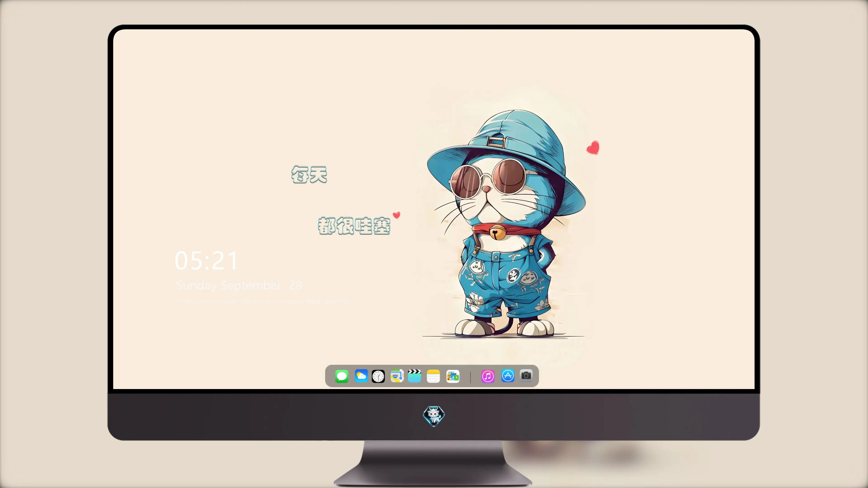Launch the pink iTunes music app
Viewport: 868px width, 488px height.
(x=488, y=376)
